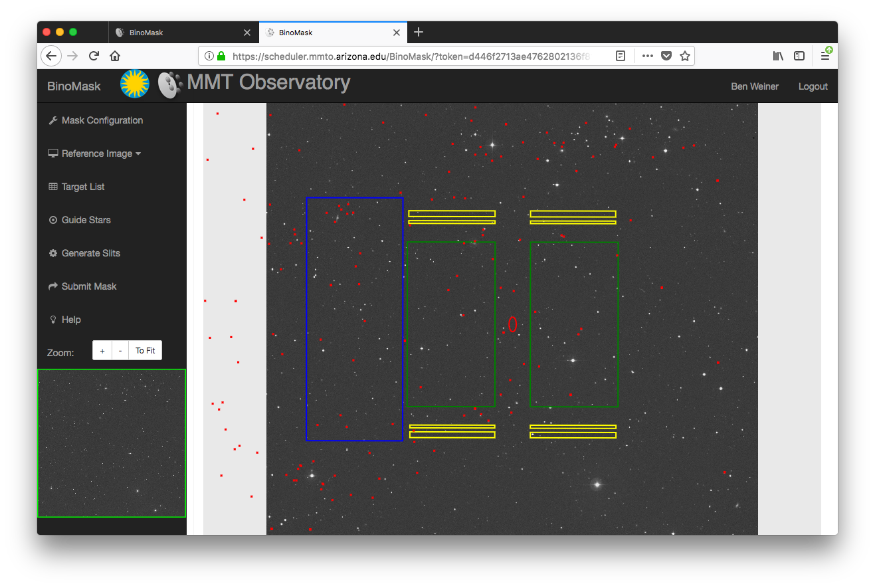Open the Ben Weiner user menu
The width and height of the screenshot is (875, 588).
click(754, 86)
